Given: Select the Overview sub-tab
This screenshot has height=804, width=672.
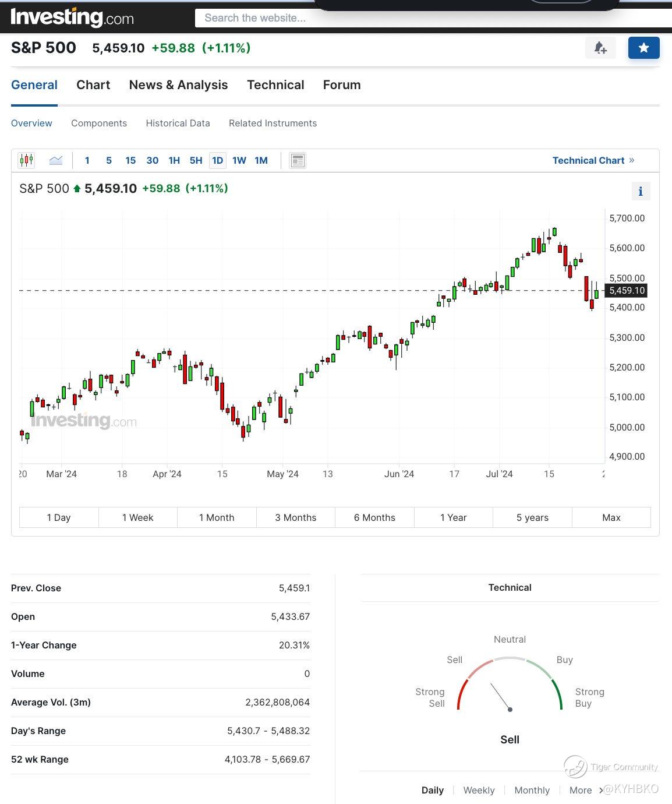Looking at the screenshot, I should click(31, 124).
